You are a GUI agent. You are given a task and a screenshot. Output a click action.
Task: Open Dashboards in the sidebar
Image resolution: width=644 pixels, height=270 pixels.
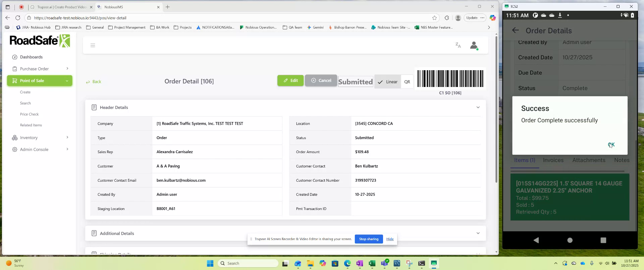point(31,57)
